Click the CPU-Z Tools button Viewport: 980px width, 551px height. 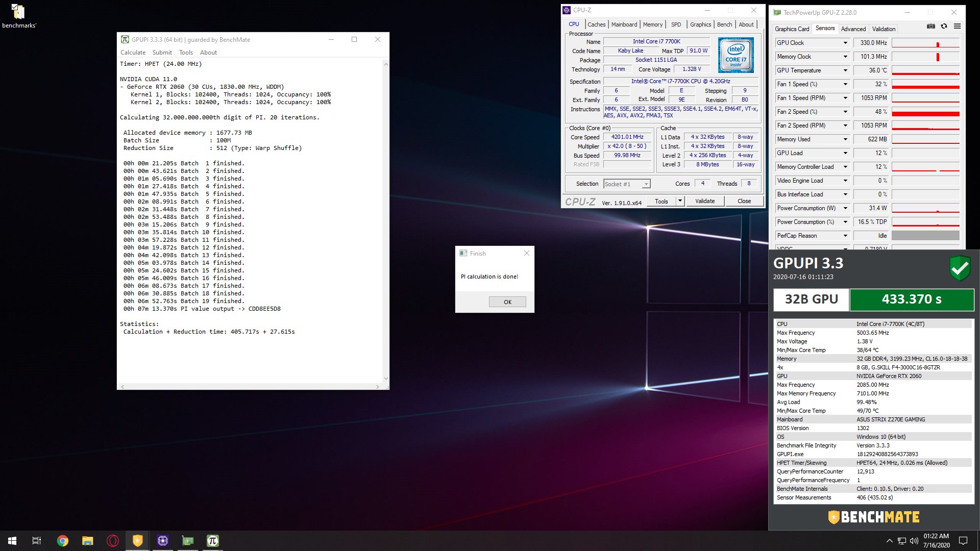[x=661, y=201]
